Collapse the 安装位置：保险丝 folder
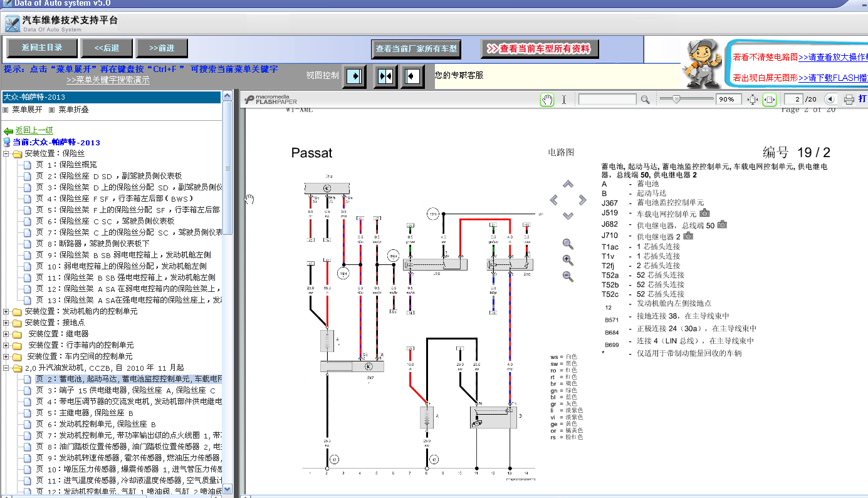The width and height of the screenshot is (868, 498). [x=6, y=153]
